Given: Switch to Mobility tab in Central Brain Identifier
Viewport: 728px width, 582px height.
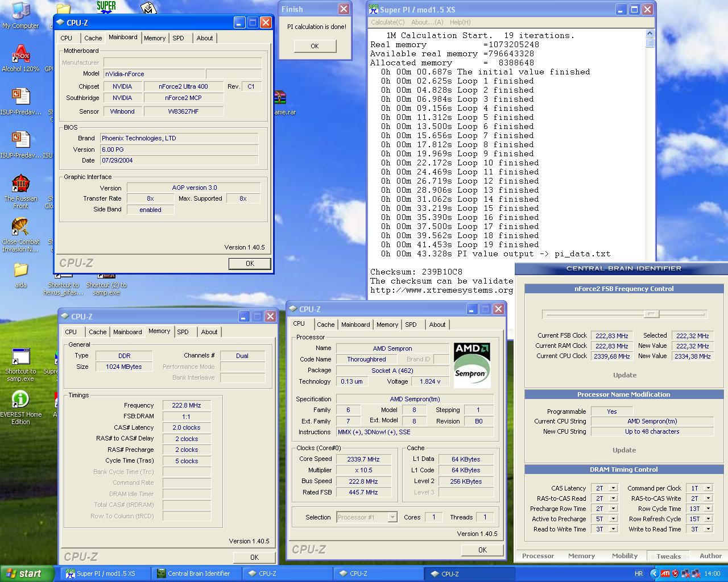Looking at the screenshot, I should (x=624, y=556).
